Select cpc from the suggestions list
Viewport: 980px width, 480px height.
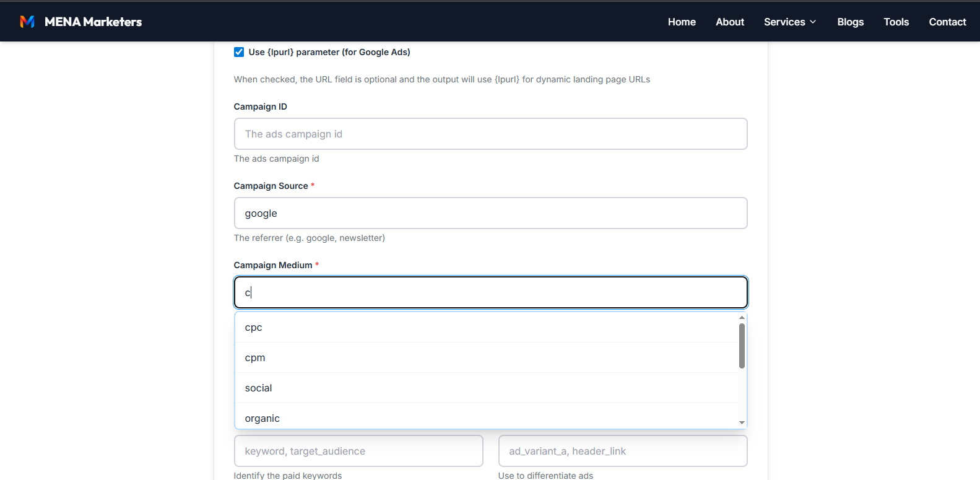pyautogui.click(x=486, y=327)
